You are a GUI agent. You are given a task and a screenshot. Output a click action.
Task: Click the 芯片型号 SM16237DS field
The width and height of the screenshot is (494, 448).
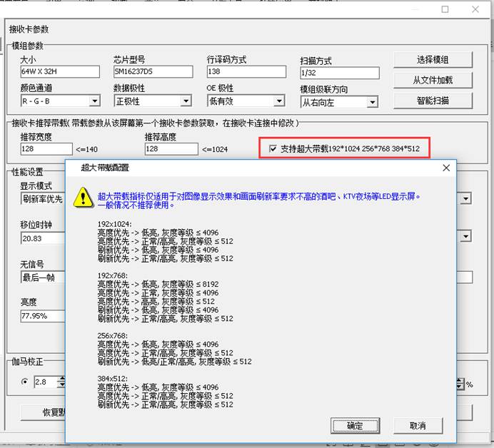point(152,72)
